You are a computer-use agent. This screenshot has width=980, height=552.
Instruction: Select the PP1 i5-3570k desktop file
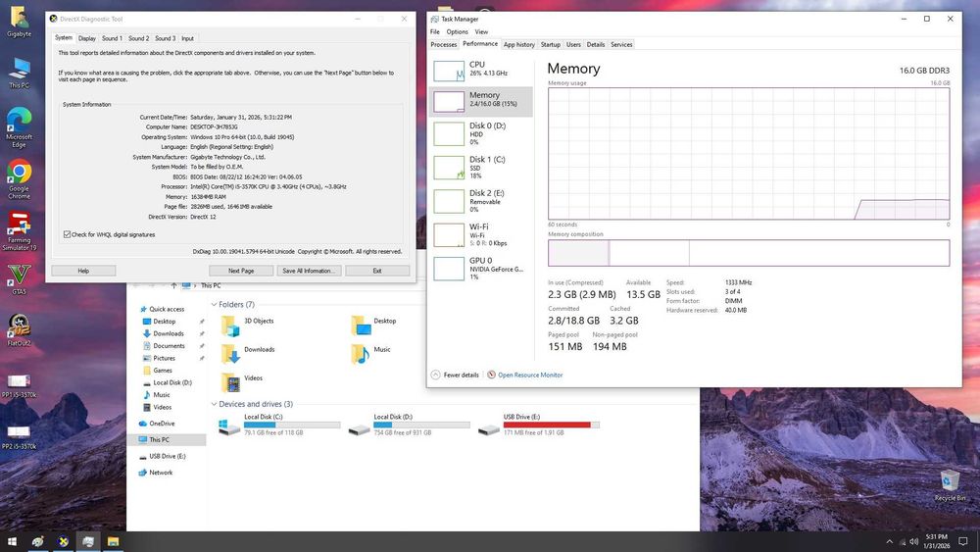(19, 385)
